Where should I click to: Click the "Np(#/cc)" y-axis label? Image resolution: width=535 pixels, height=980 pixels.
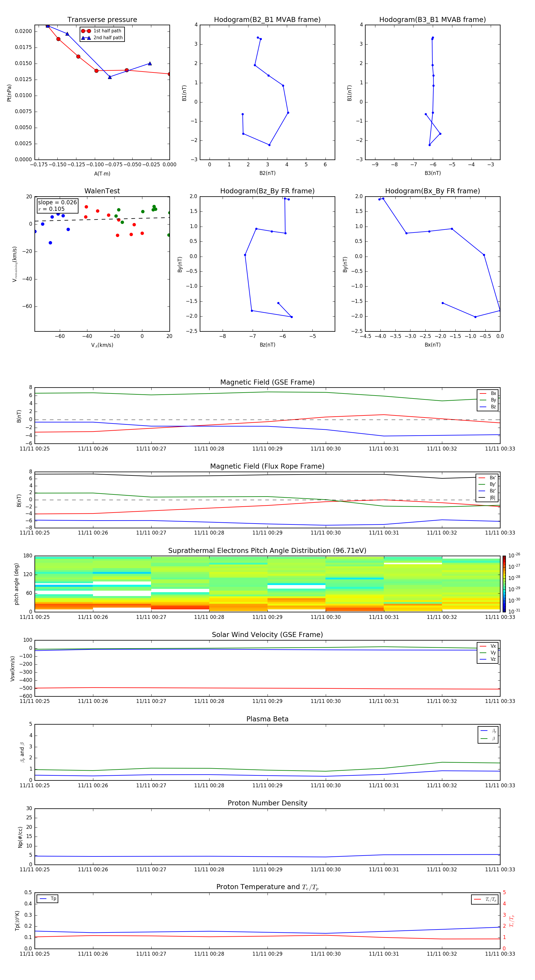point(20,837)
